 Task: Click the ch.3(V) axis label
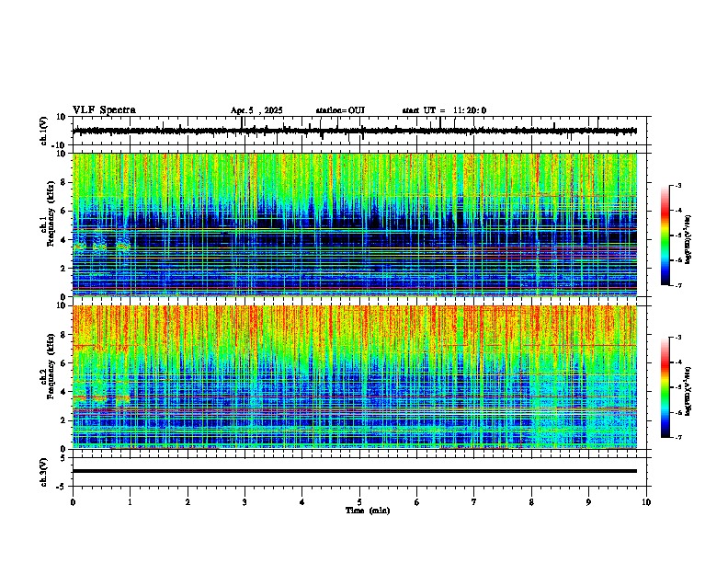(x=44, y=472)
